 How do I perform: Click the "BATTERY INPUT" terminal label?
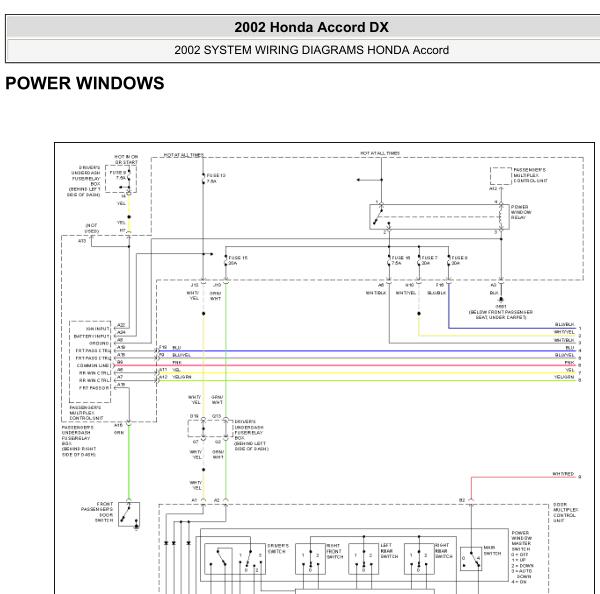[x=92, y=336]
